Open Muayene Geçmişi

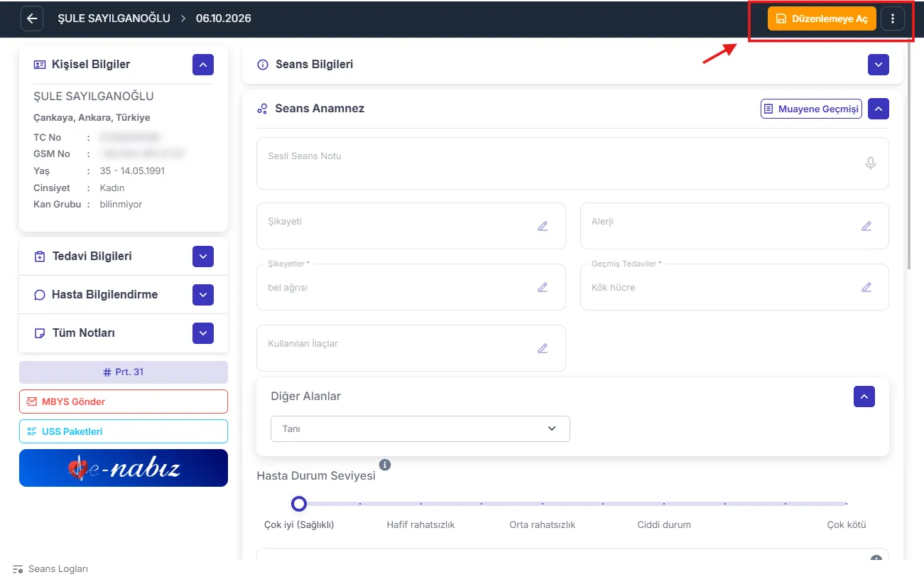pos(811,109)
